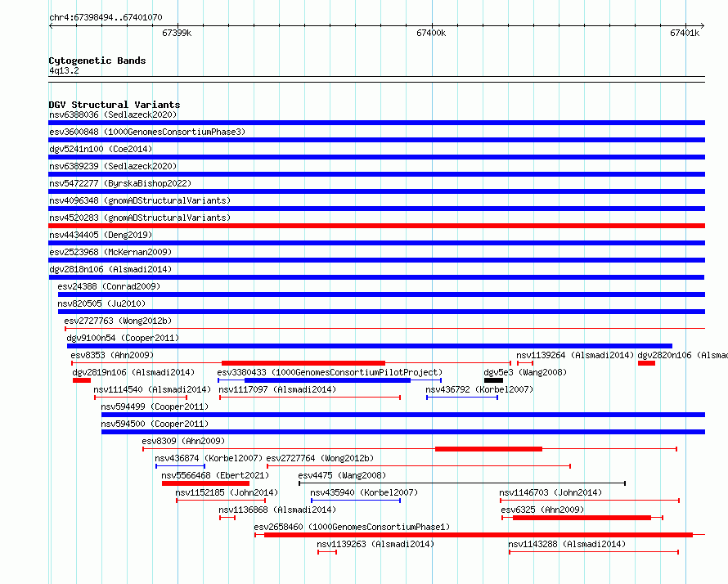
Task: Click nsv1136868 (Alsmadi2014) label
Action: click(x=277, y=510)
